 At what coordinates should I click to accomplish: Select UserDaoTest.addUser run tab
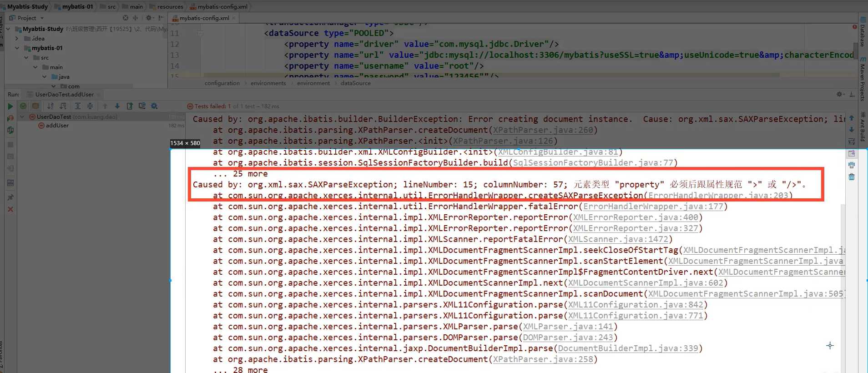click(64, 94)
